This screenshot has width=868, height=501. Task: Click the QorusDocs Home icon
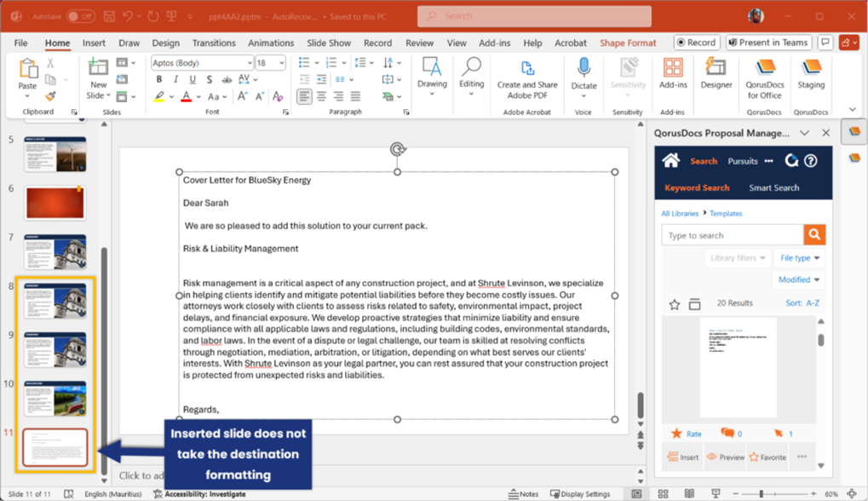click(671, 161)
